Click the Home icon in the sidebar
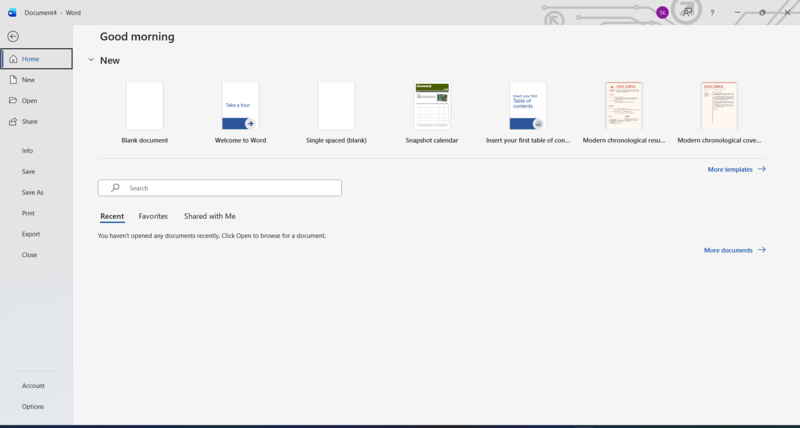This screenshot has width=800, height=428. [12, 59]
